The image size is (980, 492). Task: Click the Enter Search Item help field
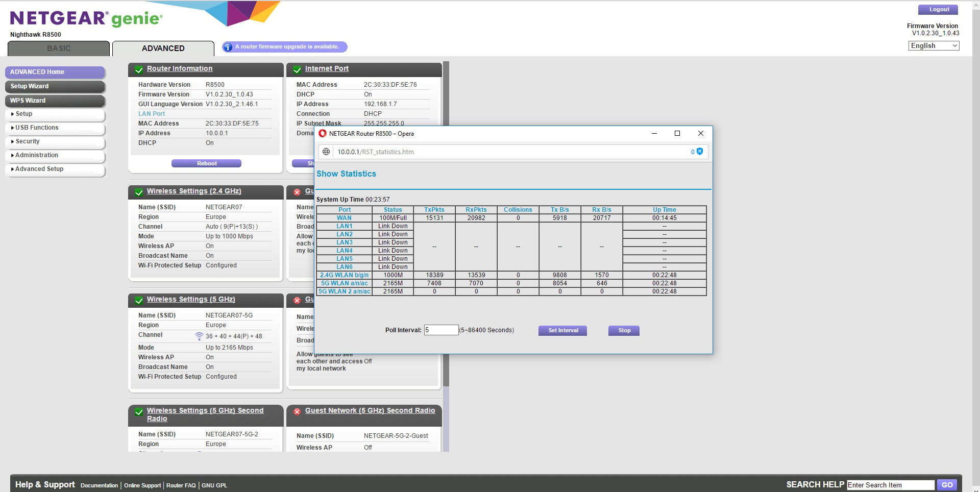click(891, 485)
